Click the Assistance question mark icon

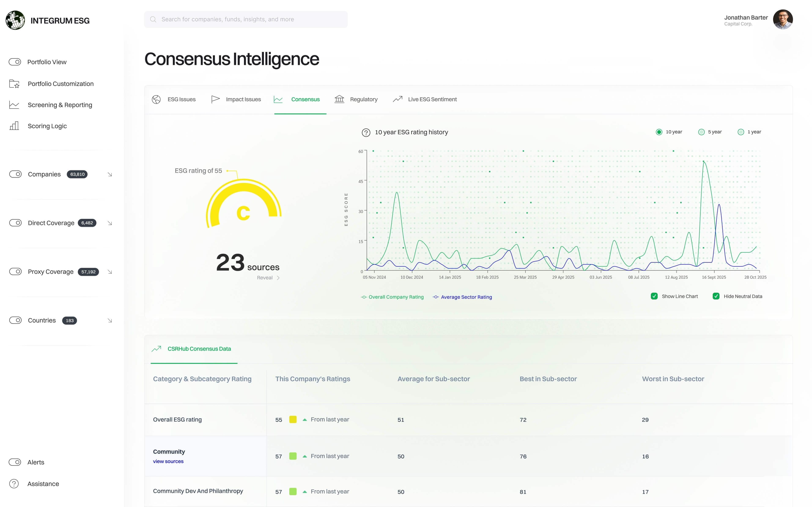(x=14, y=484)
